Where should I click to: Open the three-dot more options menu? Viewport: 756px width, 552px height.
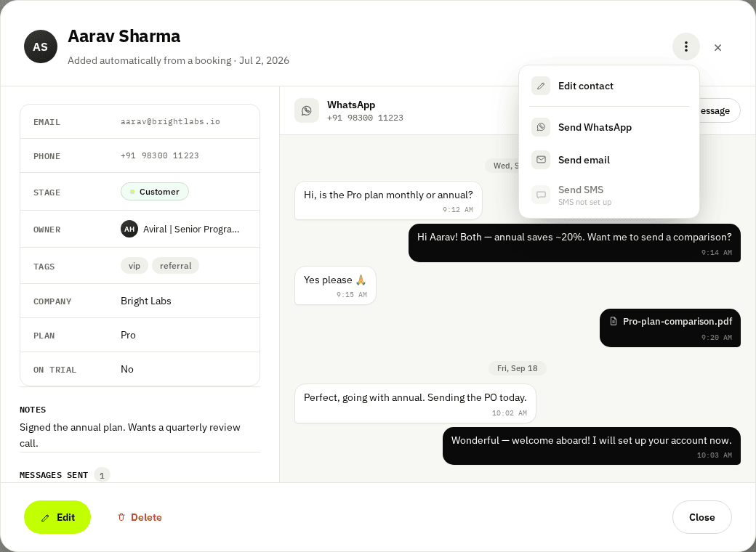685,46
